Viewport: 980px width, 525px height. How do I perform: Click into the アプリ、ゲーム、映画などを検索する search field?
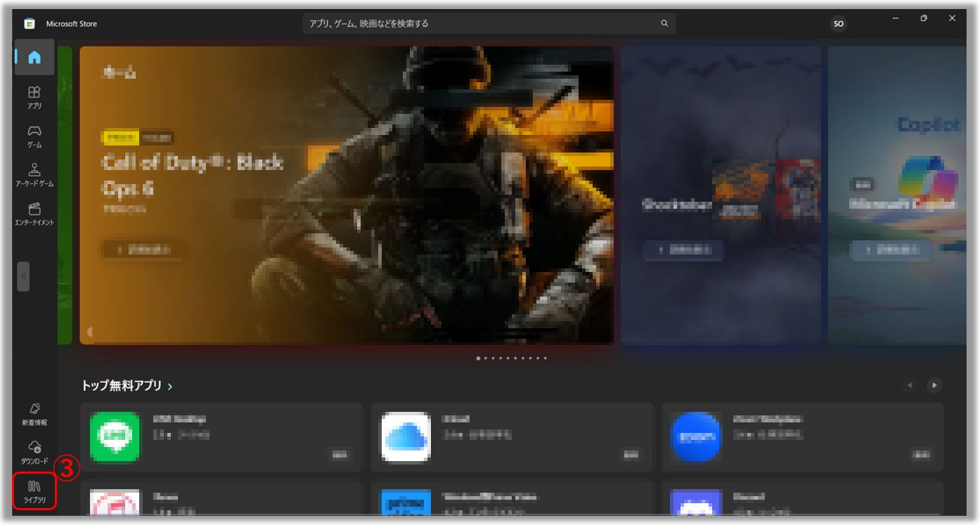point(489,23)
